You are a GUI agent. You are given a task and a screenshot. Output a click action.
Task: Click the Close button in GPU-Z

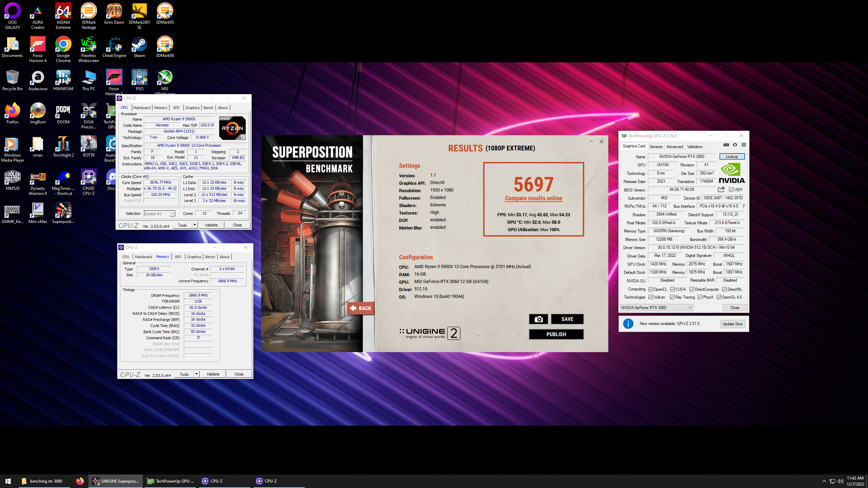click(x=735, y=308)
